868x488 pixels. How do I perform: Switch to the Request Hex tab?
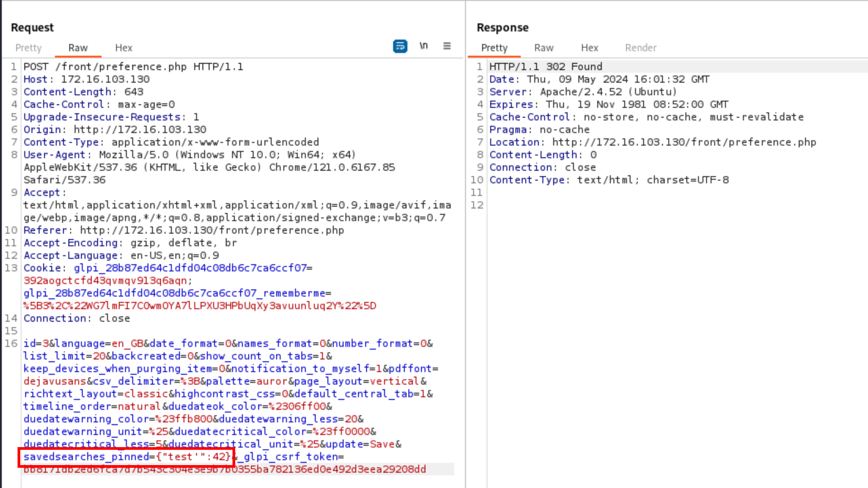[x=124, y=48]
